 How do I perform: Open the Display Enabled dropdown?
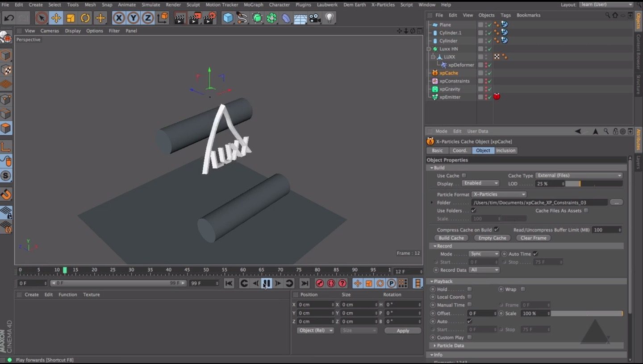pos(480,183)
